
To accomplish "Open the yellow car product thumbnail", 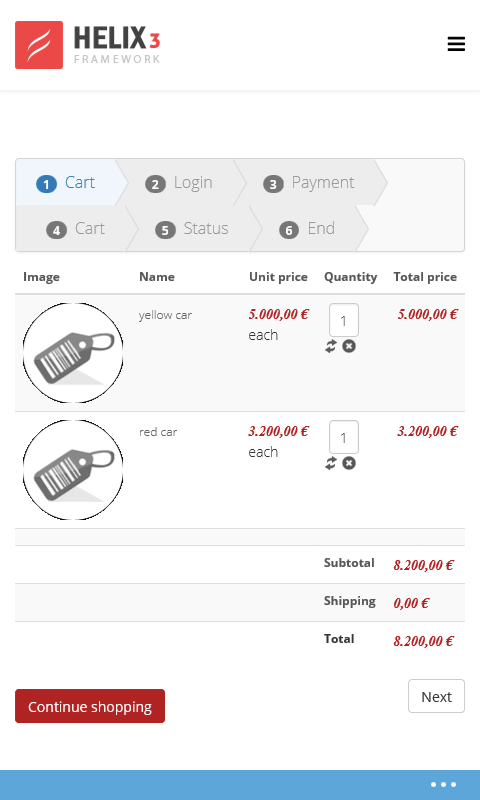I will [x=73, y=353].
